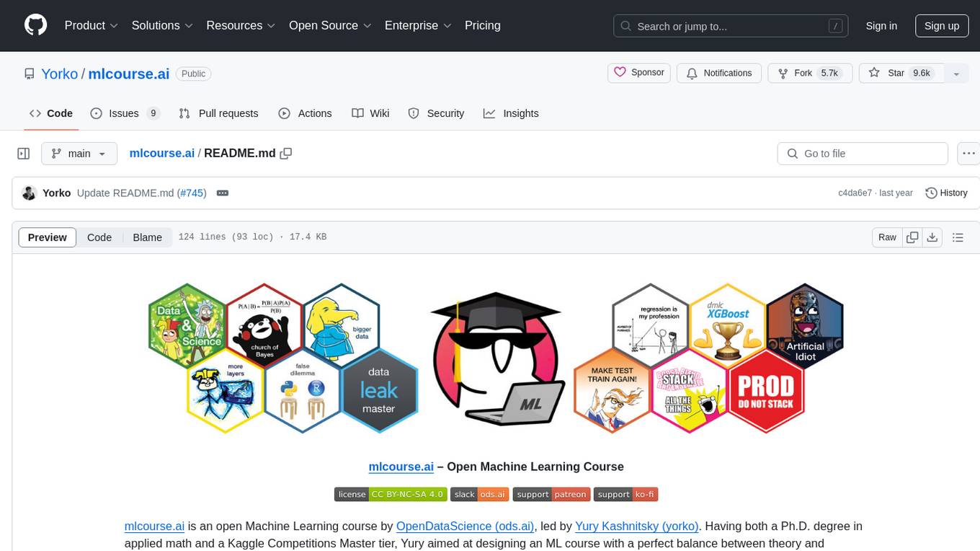Focus the Go to file field

tap(863, 154)
